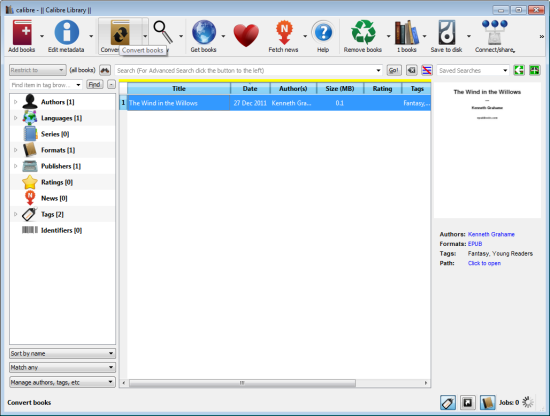Viewport: 550px width, 416px height.
Task: Sort by Size (MB) column header
Action: 340,88
